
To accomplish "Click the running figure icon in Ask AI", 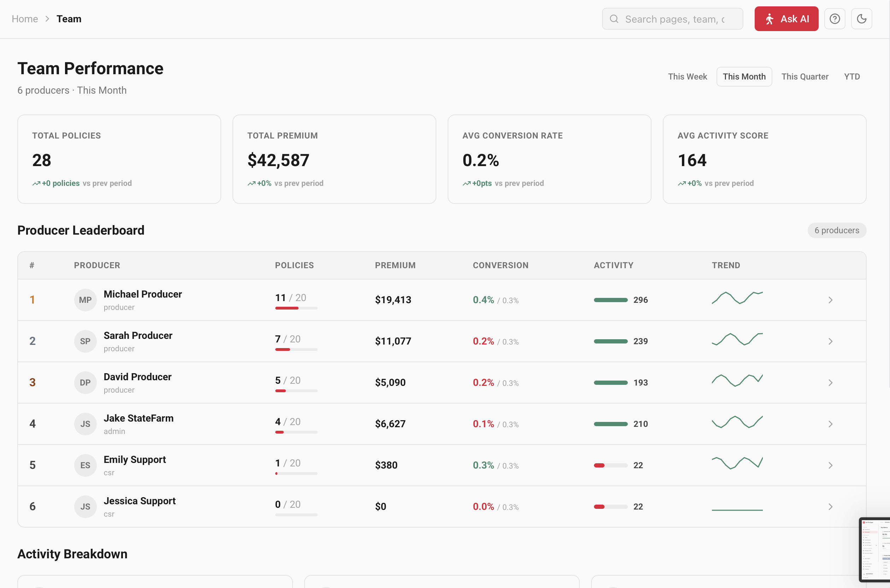I will [769, 19].
